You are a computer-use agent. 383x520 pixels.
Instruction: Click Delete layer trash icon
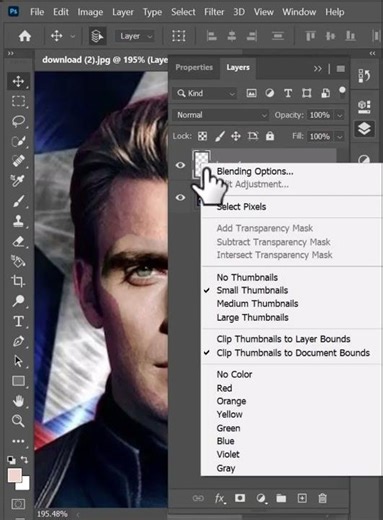click(322, 498)
